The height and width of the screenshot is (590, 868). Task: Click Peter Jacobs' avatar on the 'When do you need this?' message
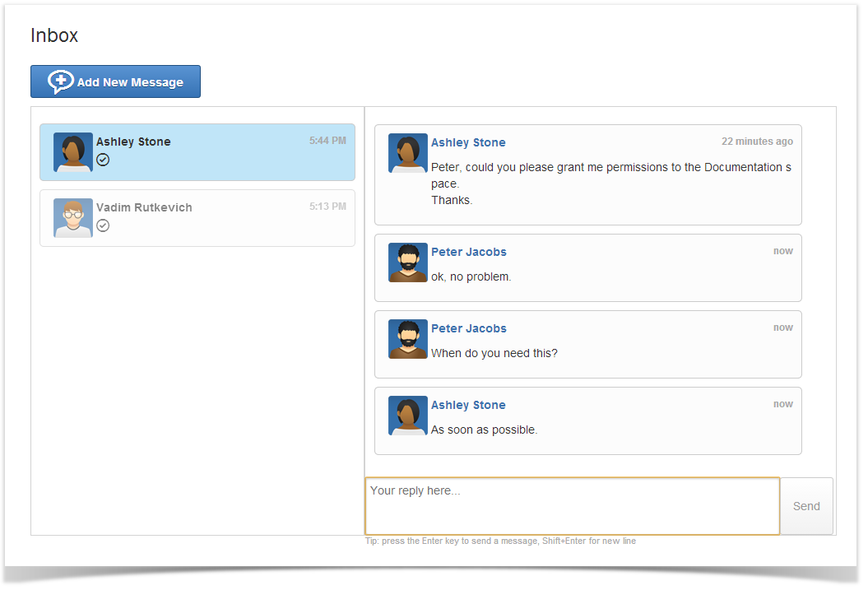[x=408, y=339]
